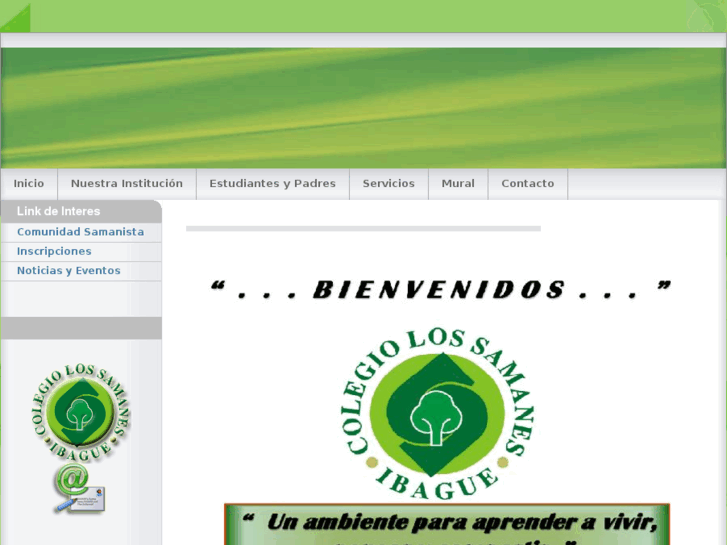Open the Inscripciones sidebar link
Screen dimensions: 727x545
(54, 251)
